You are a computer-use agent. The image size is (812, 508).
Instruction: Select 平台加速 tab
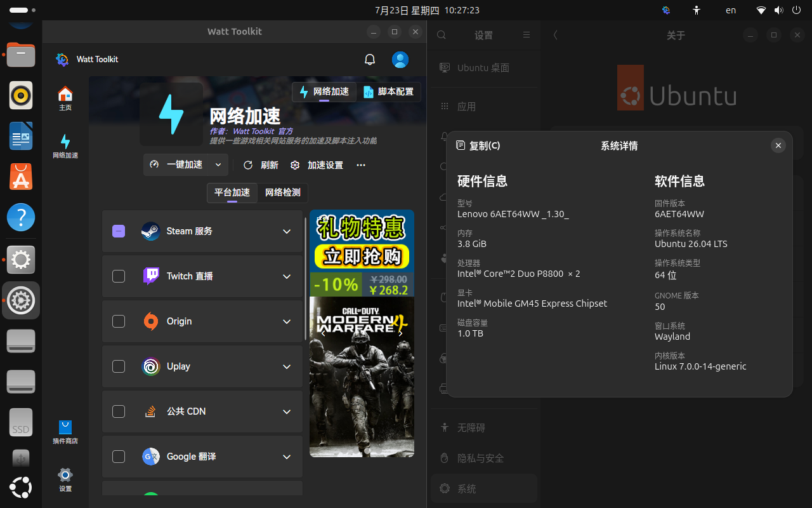pyautogui.click(x=232, y=192)
